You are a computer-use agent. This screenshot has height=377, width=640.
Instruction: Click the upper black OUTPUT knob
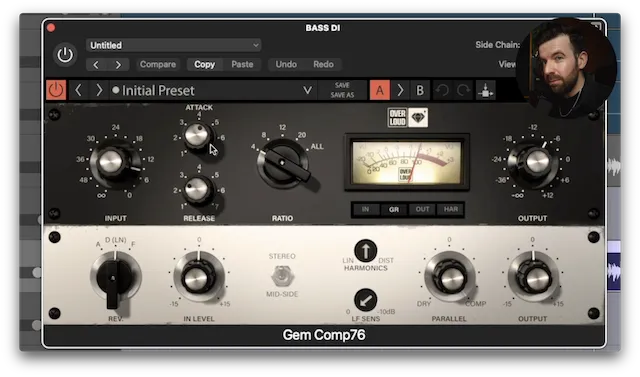[536, 162]
